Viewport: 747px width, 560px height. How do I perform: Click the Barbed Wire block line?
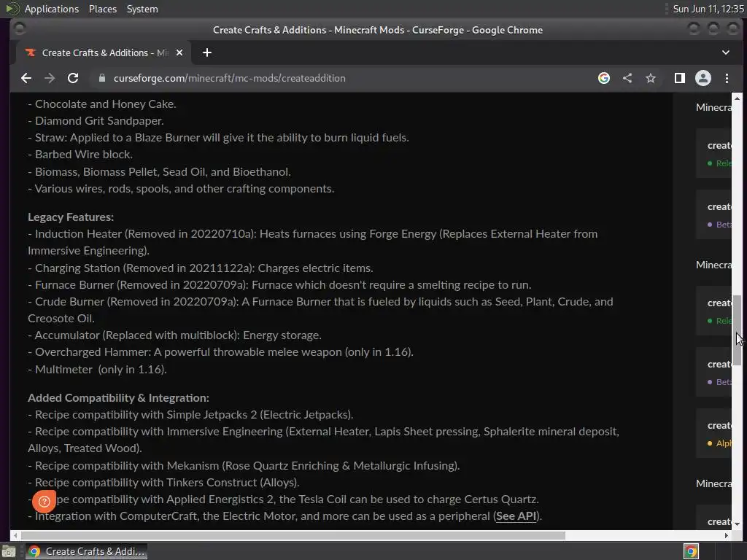(x=80, y=155)
